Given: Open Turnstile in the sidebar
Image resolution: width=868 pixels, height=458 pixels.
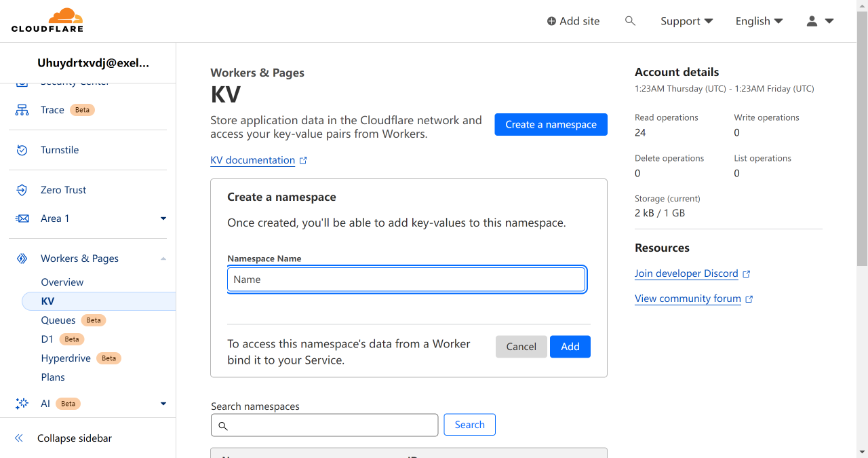Looking at the screenshot, I should click(60, 150).
